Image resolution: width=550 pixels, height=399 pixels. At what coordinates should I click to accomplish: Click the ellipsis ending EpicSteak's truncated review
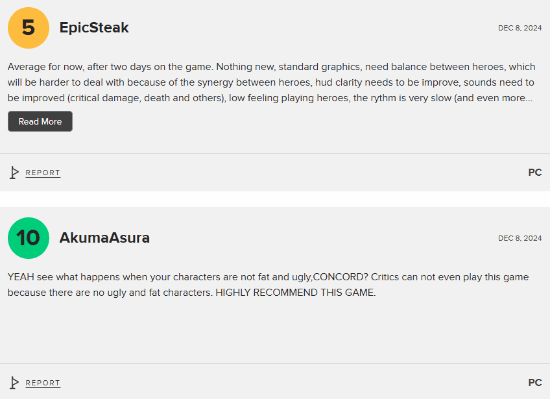(529, 100)
